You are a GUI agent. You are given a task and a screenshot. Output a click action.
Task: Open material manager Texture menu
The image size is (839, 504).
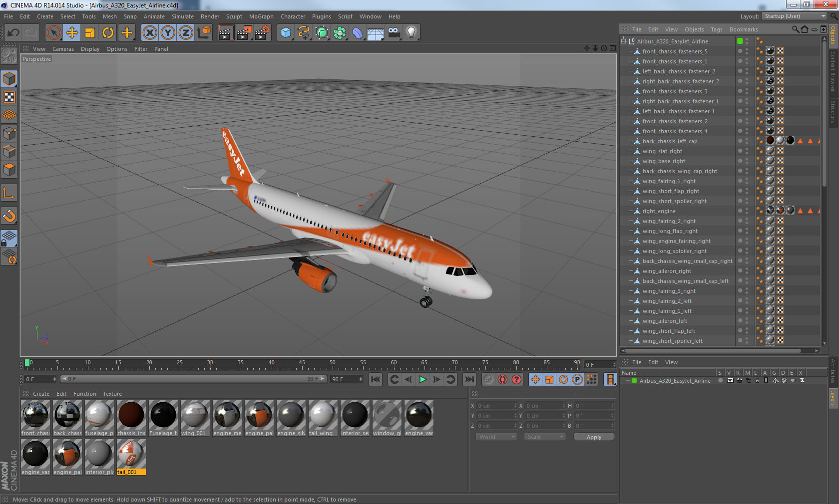[112, 394]
